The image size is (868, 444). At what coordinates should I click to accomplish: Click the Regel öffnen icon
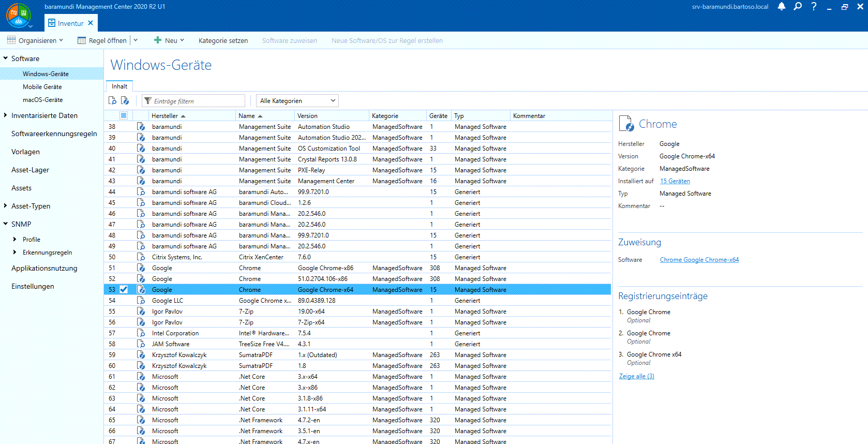(x=82, y=40)
